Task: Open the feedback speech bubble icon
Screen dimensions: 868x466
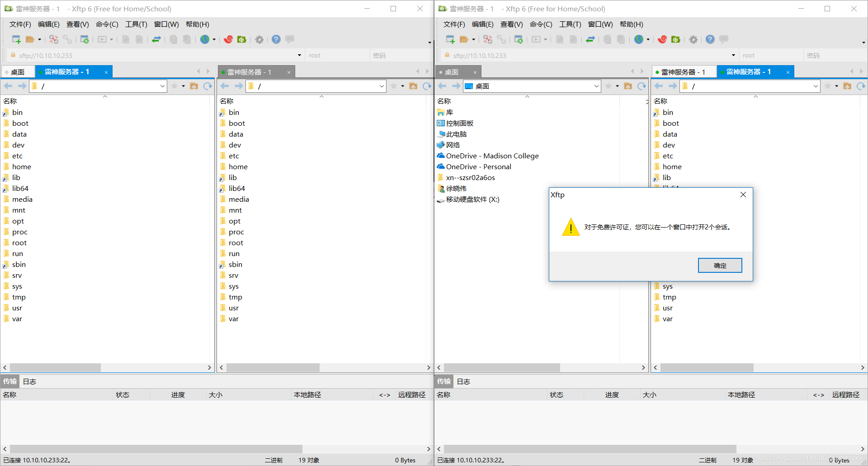Action: coord(289,39)
